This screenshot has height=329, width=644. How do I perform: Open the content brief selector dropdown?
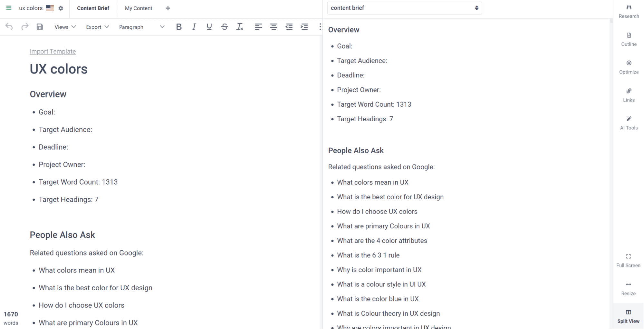(404, 8)
